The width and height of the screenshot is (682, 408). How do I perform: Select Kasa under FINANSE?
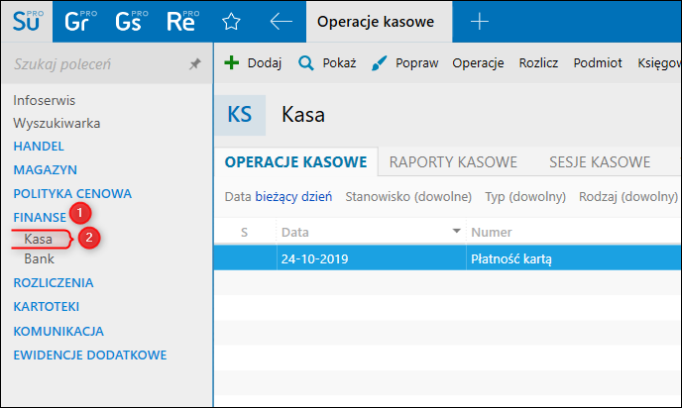pos(38,239)
